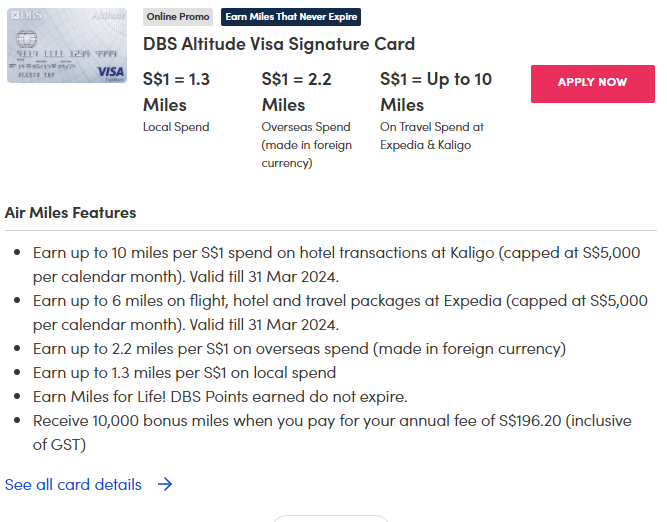Open the "See all card details" link
Screen dimensions: 667x522
(x=73, y=484)
